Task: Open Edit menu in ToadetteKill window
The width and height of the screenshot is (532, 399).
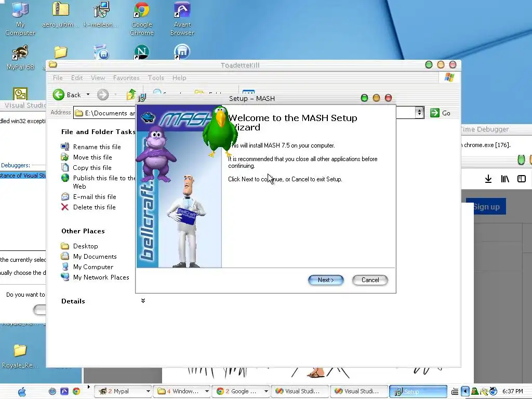Action: click(77, 78)
